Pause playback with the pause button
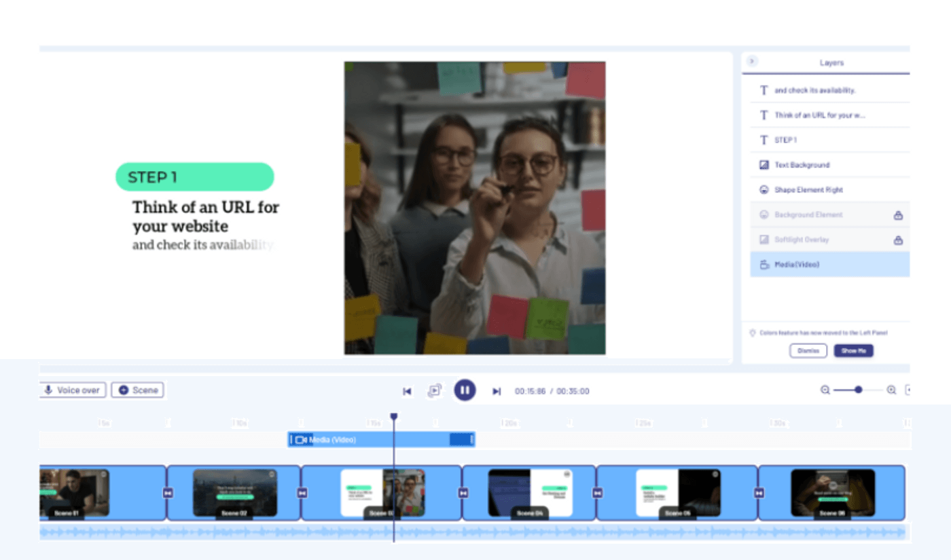 pyautogui.click(x=465, y=391)
